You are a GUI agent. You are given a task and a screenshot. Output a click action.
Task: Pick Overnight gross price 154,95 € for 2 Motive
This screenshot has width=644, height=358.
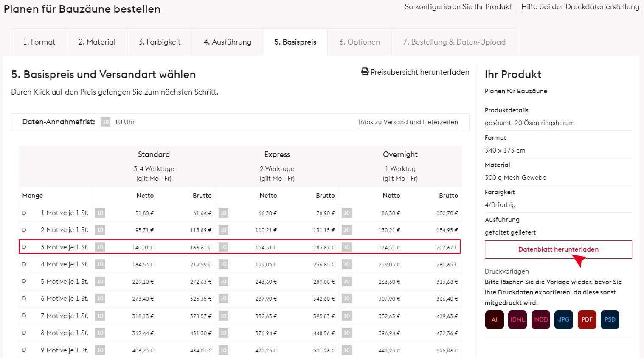tap(447, 230)
